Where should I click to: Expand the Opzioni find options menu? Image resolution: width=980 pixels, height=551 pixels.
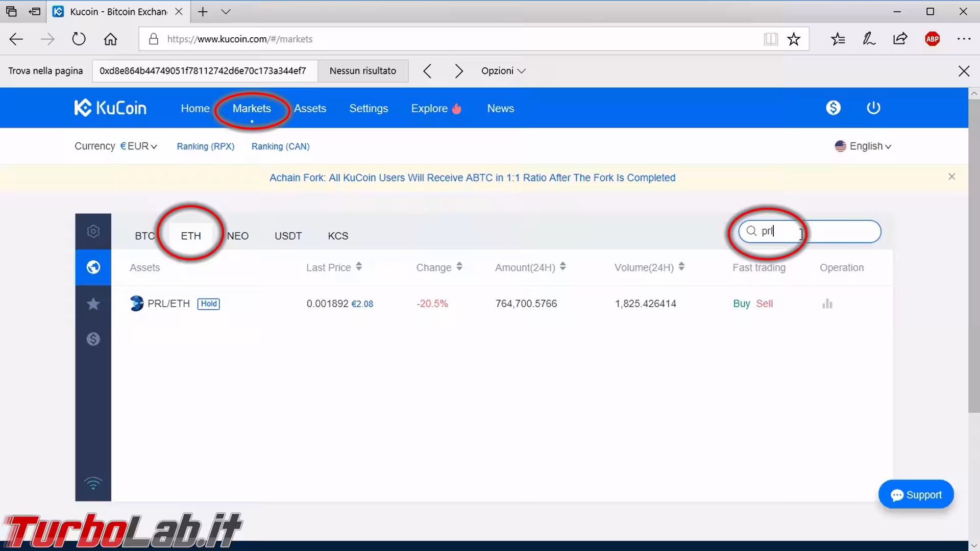503,71
